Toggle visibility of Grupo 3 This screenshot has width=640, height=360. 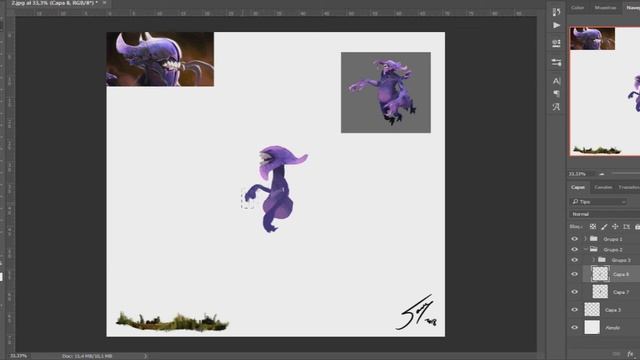click(575, 260)
